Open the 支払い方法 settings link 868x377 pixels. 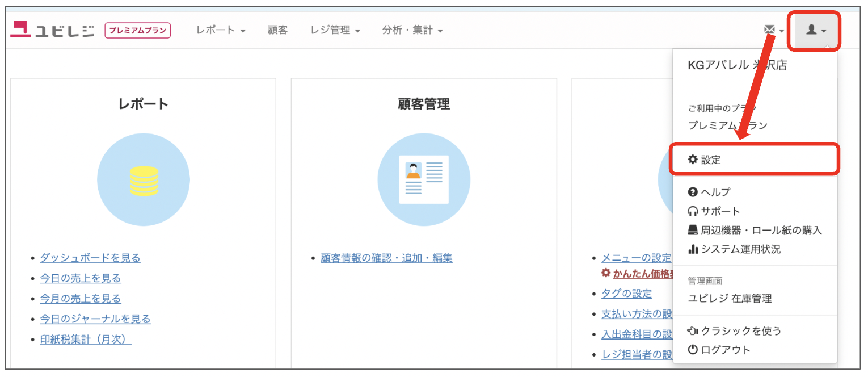pos(637,314)
